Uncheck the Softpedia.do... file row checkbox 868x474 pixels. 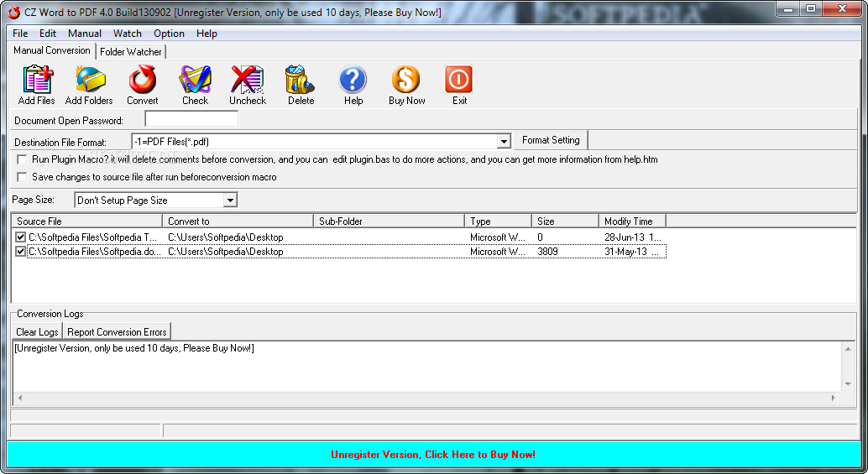[20, 251]
